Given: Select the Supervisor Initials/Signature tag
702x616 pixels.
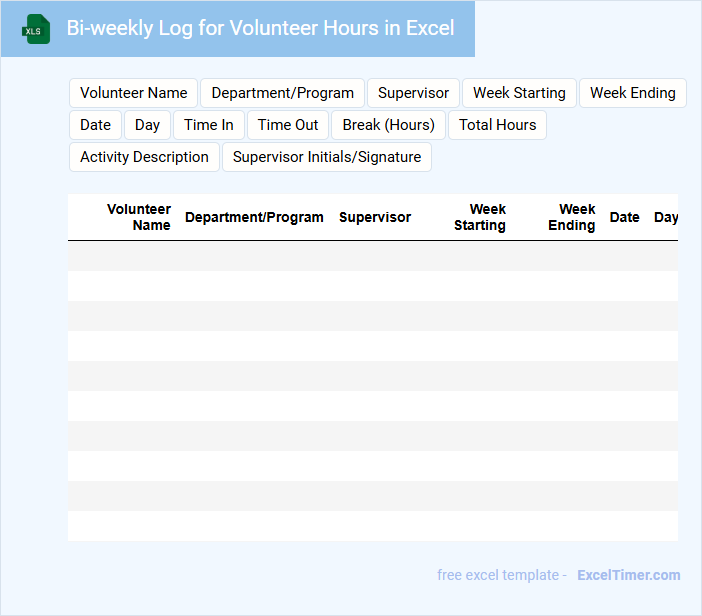Looking at the screenshot, I should click(x=327, y=157).
